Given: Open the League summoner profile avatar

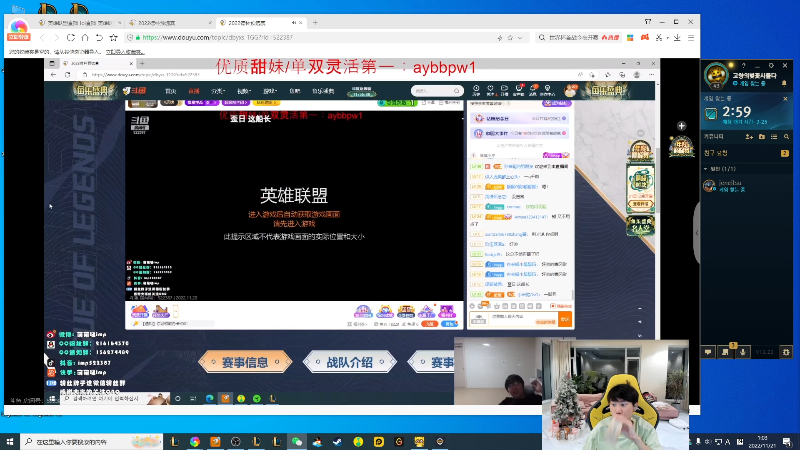Looking at the screenshot, I should [x=716, y=76].
